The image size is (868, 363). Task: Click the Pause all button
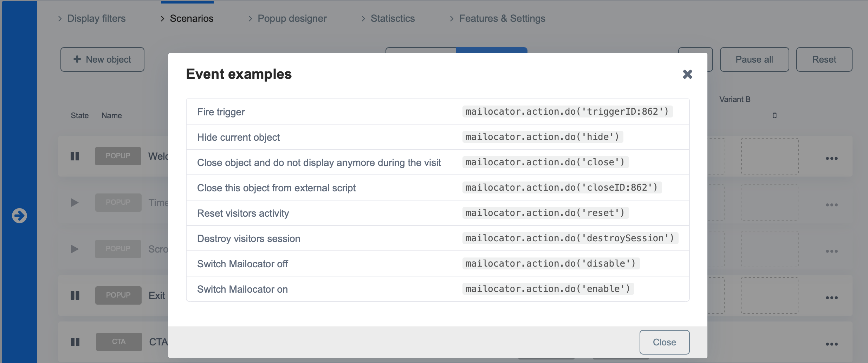[754, 59]
